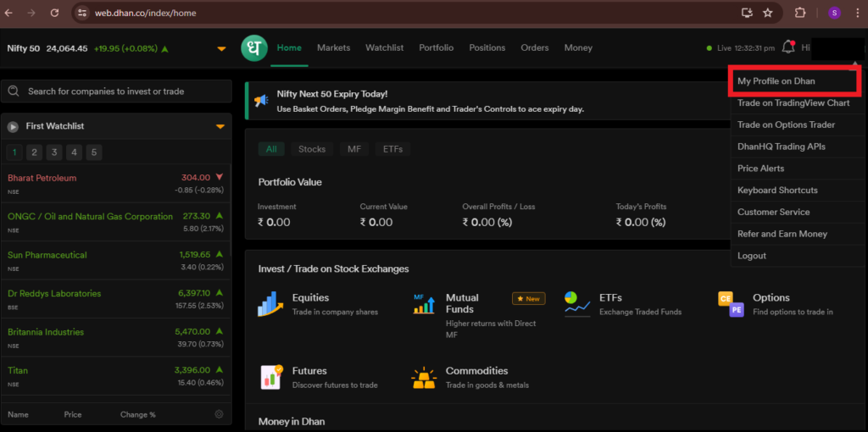868x432 pixels.
Task: Click the Futures candlestick icon
Action: tap(271, 377)
